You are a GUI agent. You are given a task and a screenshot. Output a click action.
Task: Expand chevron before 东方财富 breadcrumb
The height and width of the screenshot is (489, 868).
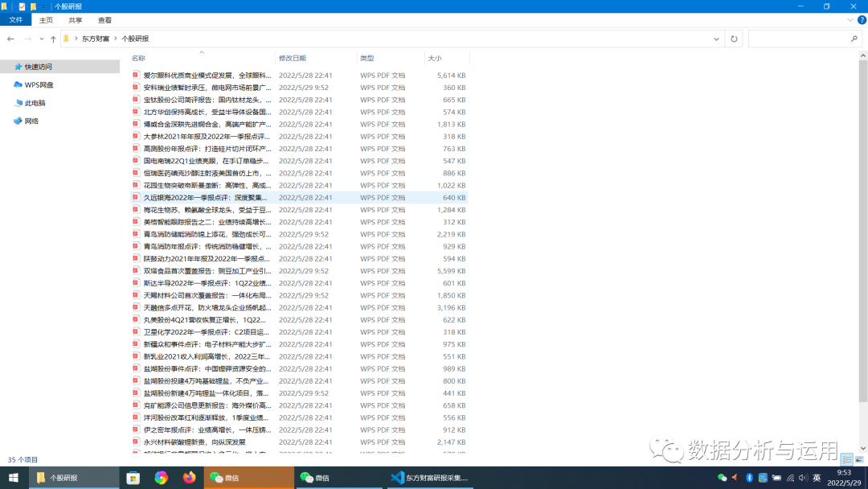coord(76,39)
